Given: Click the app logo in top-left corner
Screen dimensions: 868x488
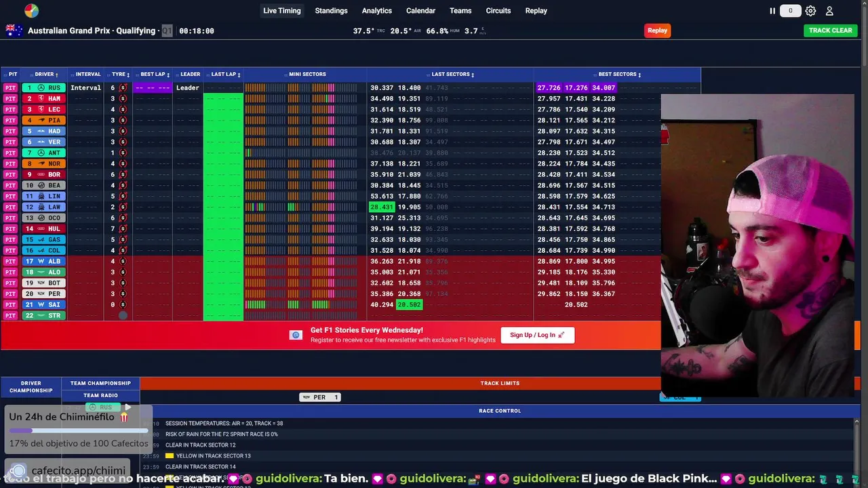Looking at the screenshot, I should (x=31, y=11).
